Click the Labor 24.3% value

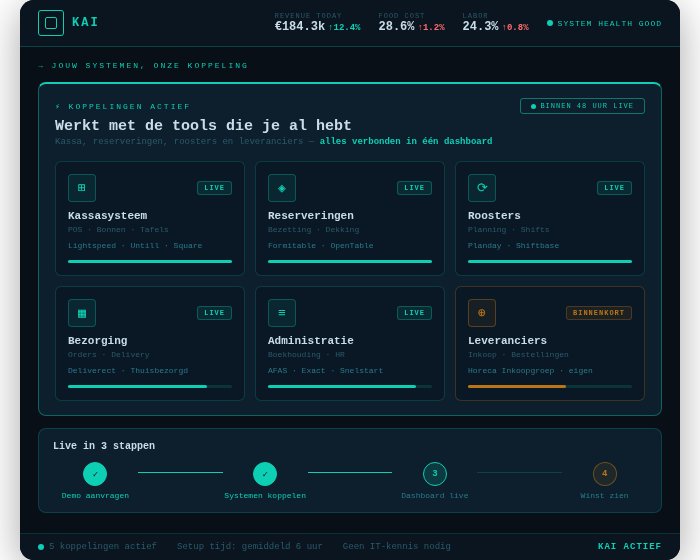[x=480, y=26]
